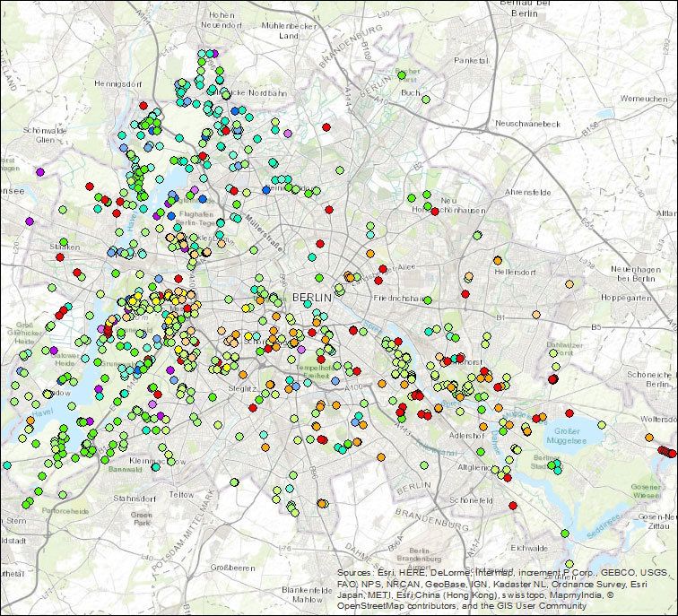This screenshot has height=616, width=678.
Task: Select the green marker east of Großer Müggelsee
Action: pos(602,425)
